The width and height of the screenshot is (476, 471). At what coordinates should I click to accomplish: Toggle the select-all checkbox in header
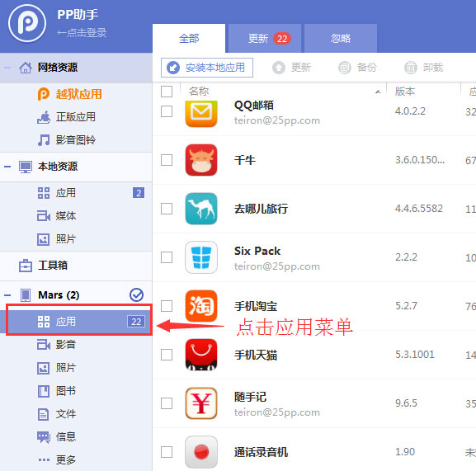167,92
